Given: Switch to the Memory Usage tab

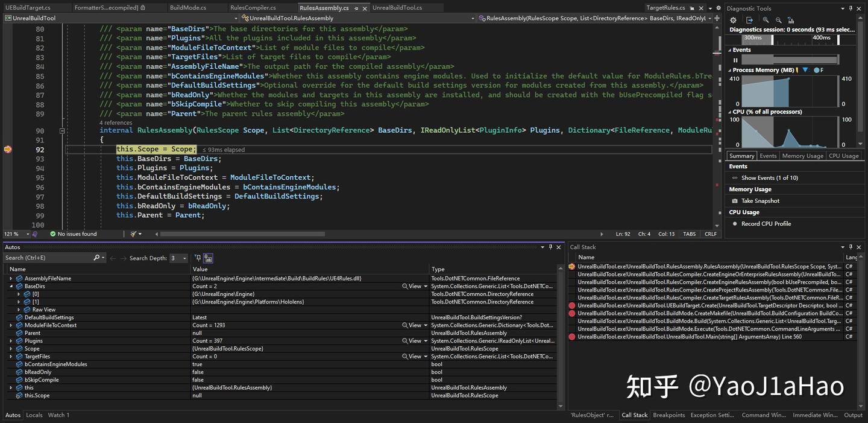Looking at the screenshot, I should coord(802,156).
